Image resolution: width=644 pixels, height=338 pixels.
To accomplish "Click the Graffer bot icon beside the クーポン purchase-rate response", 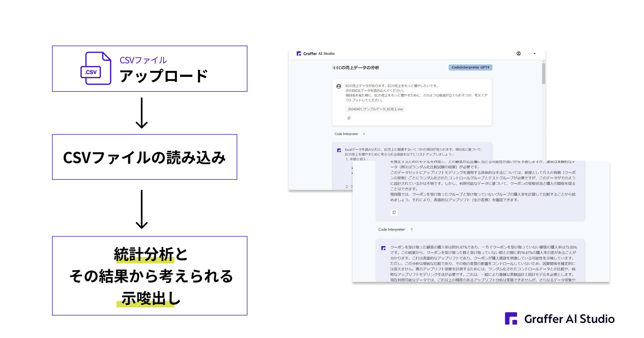I will [383, 248].
